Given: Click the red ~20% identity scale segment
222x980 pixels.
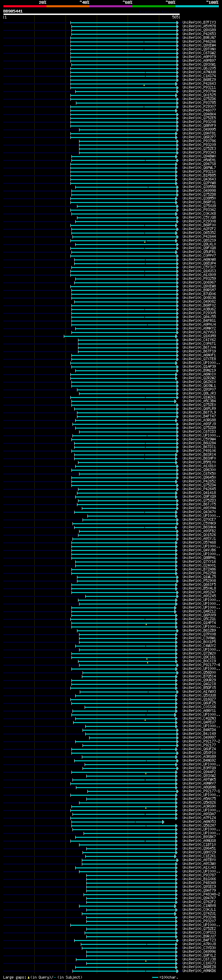Looking at the screenshot, I should tap(25, 6).
